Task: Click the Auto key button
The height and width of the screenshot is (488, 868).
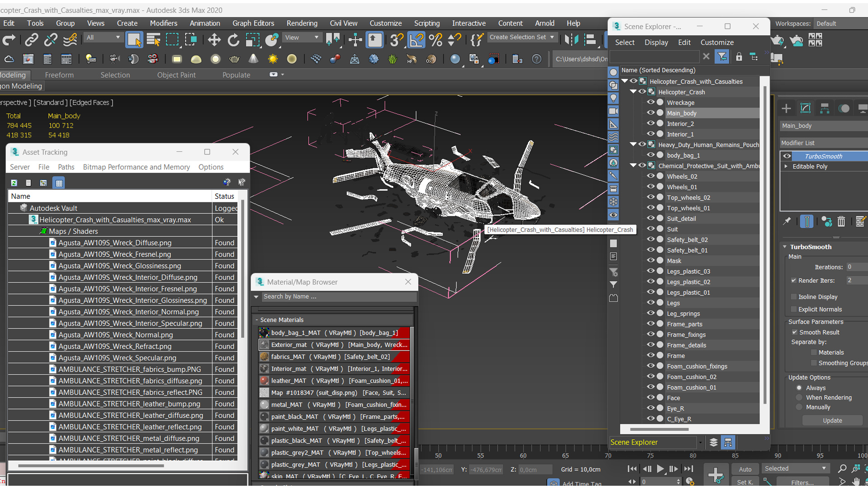Action: click(x=745, y=469)
